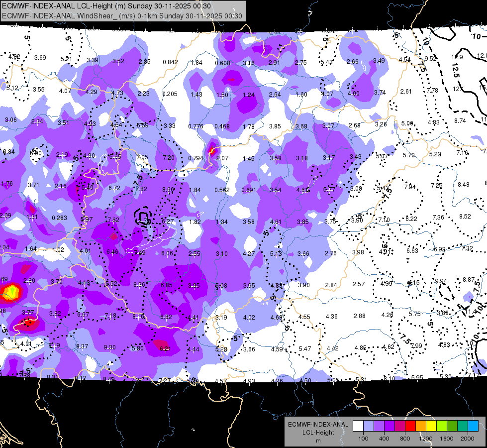Click the 800 label in legend

pyautogui.click(x=405, y=439)
